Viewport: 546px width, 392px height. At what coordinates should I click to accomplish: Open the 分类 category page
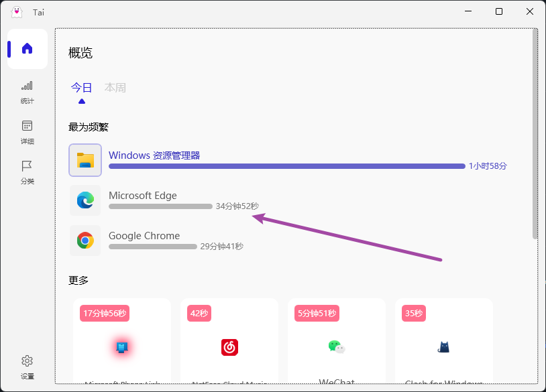[27, 172]
